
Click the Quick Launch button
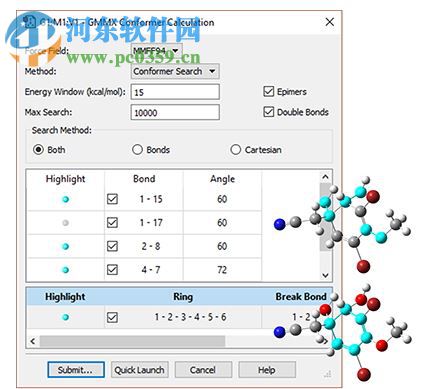point(139,370)
